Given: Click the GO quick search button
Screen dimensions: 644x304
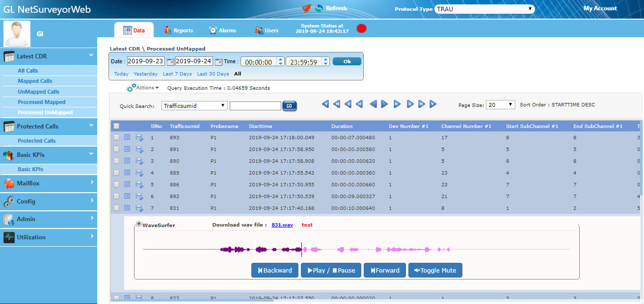Looking at the screenshot, I should coord(290,106).
